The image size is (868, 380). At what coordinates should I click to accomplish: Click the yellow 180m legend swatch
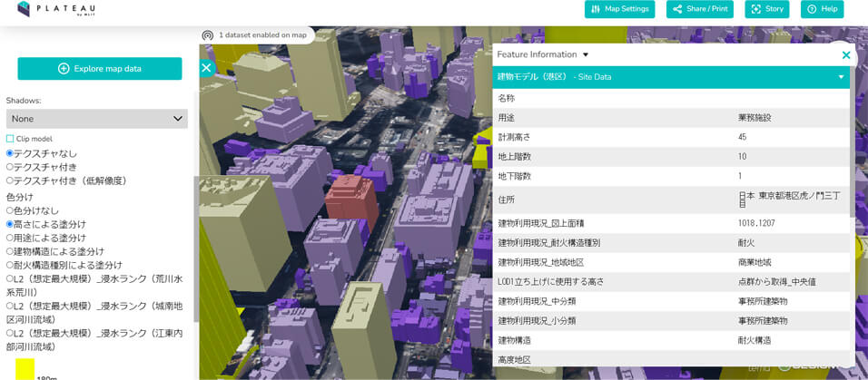click(25, 369)
